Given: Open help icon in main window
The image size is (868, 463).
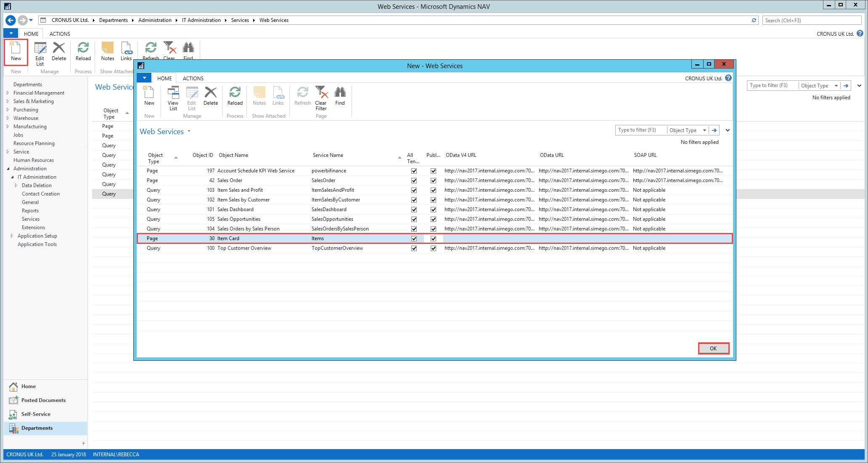Looking at the screenshot, I should coord(860,34).
